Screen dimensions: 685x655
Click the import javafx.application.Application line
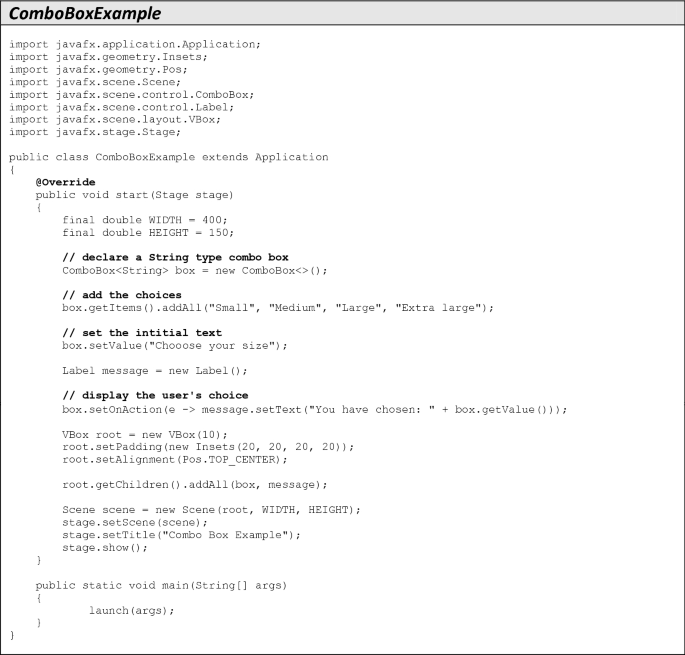point(135,45)
